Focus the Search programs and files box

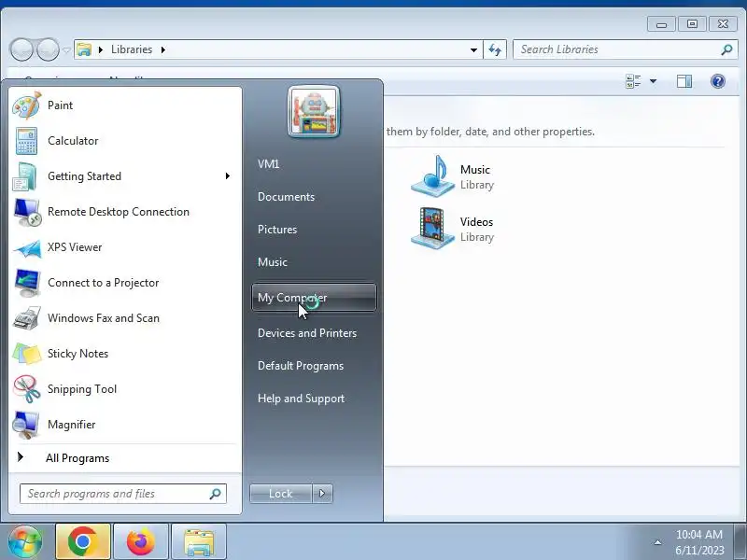[x=123, y=494]
